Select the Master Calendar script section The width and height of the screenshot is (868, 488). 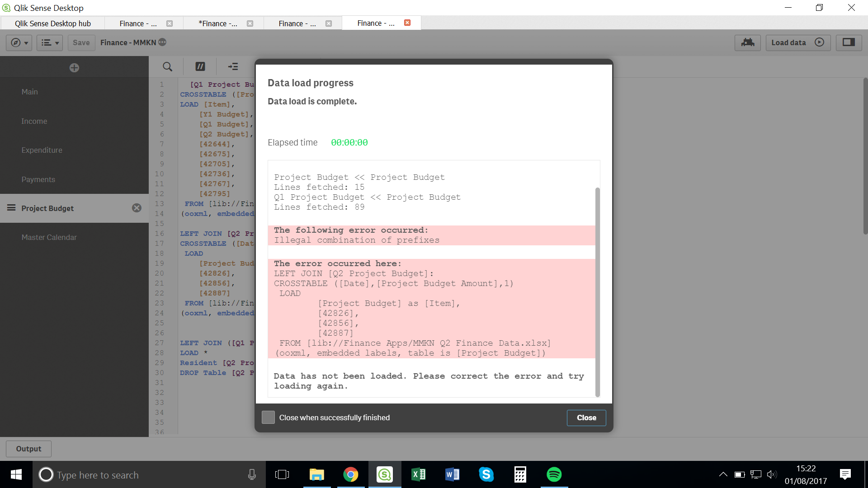pyautogui.click(x=74, y=237)
